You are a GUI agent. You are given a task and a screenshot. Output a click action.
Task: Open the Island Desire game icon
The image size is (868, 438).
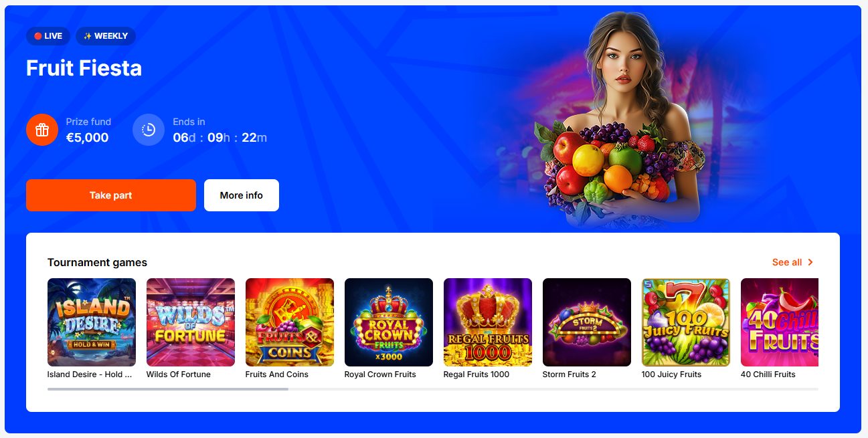[92, 322]
